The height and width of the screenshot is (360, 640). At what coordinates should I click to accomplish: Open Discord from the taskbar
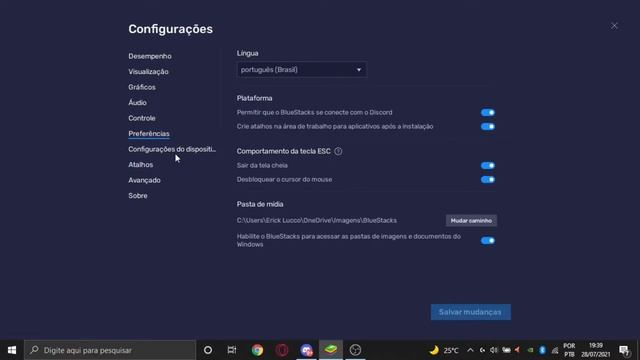tap(306, 350)
